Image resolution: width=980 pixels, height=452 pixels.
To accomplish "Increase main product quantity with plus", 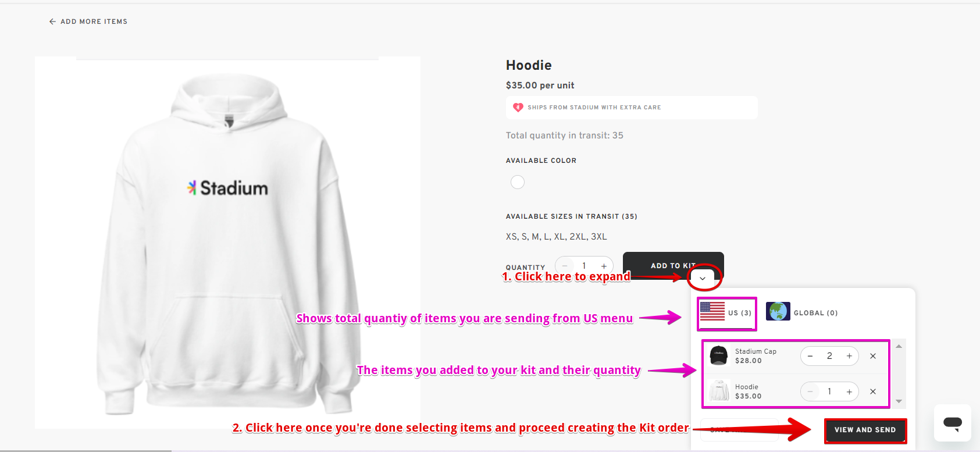I will coord(604,266).
